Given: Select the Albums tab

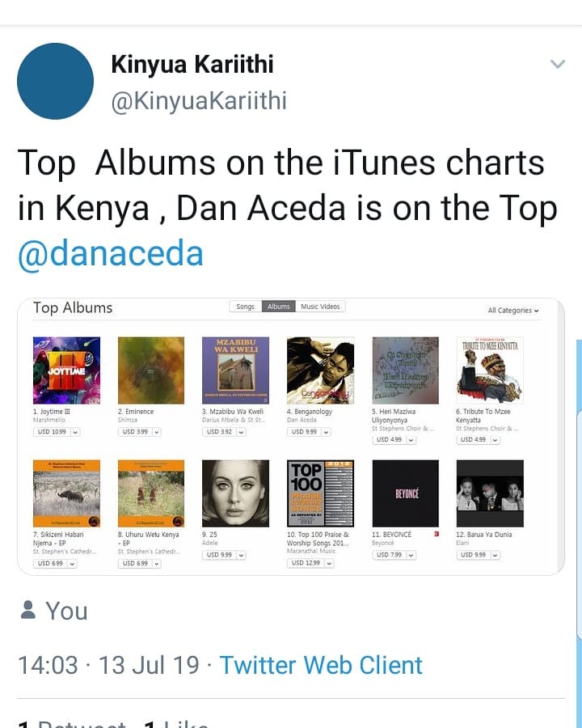Looking at the screenshot, I should pos(279,307).
